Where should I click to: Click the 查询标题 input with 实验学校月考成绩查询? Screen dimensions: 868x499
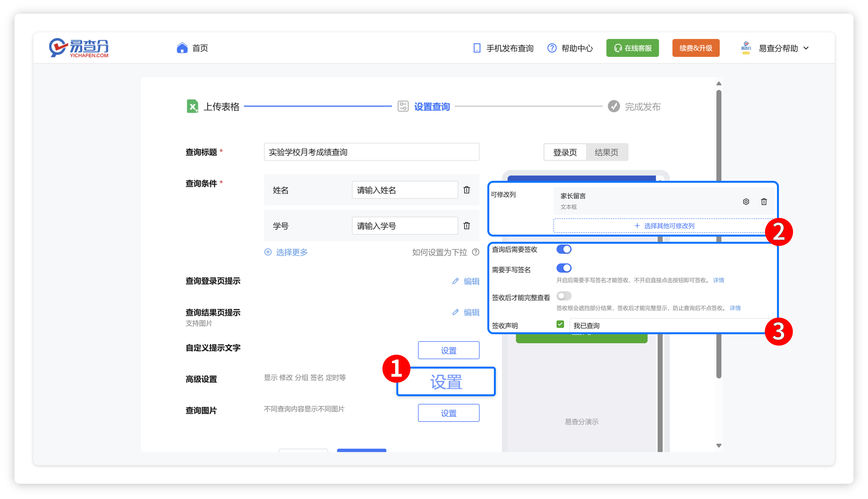pyautogui.click(x=371, y=152)
